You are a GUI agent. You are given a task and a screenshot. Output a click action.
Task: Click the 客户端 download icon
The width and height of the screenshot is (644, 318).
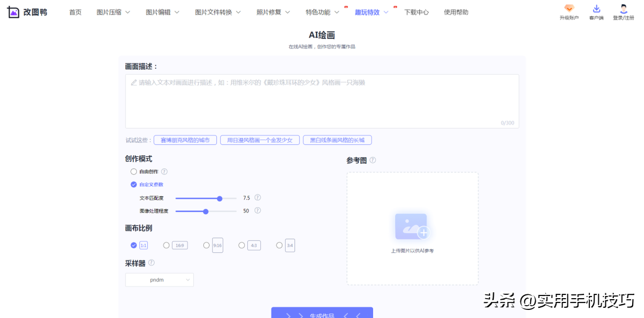coord(596,8)
